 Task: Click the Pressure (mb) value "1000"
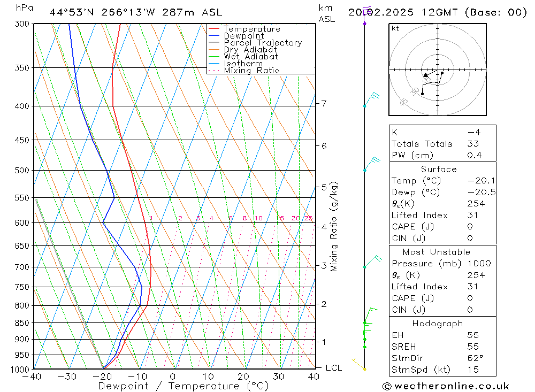pos(479,263)
